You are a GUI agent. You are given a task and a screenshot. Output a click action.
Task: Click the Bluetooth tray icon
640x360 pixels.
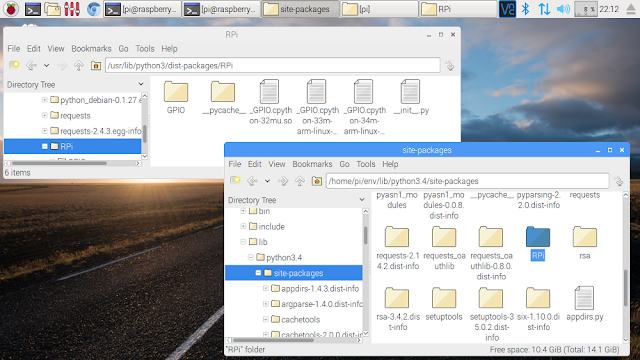pyautogui.click(x=526, y=9)
